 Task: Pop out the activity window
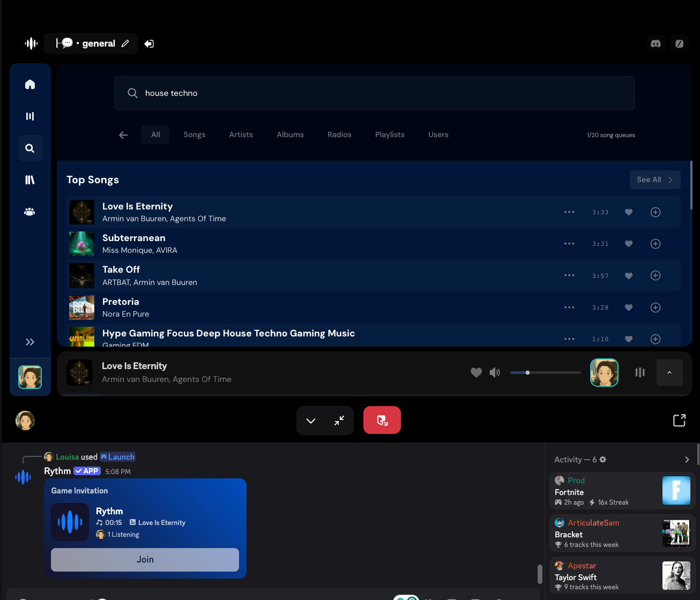coord(679,421)
